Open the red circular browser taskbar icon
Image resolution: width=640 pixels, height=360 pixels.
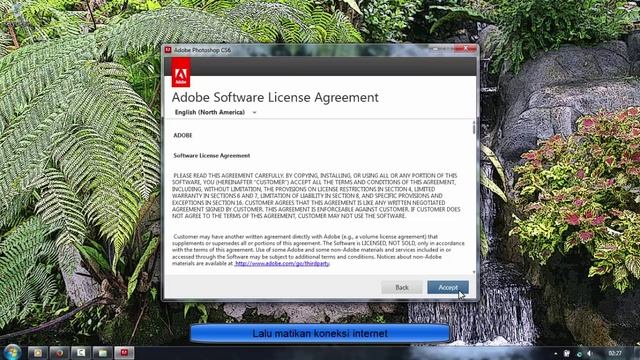(x=59, y=353)
